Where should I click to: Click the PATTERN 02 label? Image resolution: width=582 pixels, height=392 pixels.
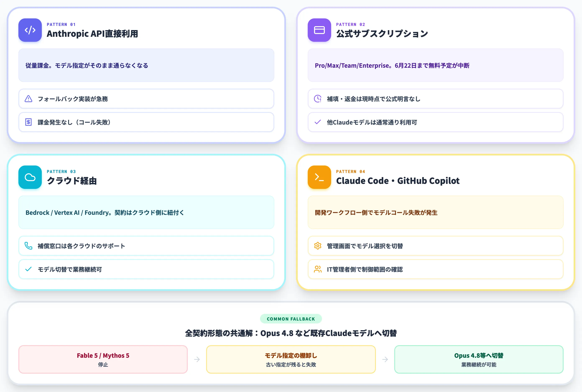tap(350, 24)
